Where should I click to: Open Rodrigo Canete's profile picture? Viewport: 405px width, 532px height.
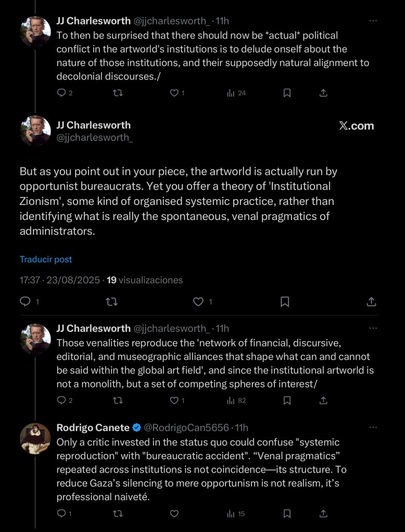click(35, 438)
